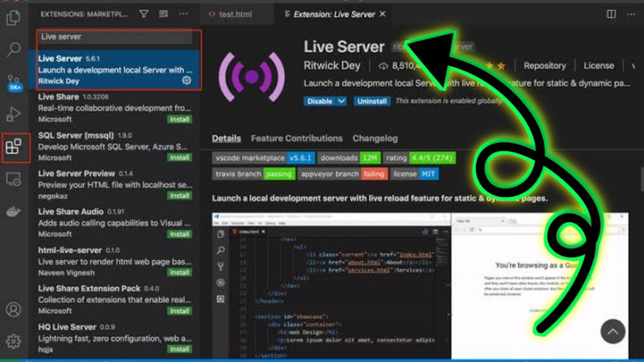The height and width of the screenshot is (362, 644).
Task: Click the travis branch passing badge
Action: (254, 174)
